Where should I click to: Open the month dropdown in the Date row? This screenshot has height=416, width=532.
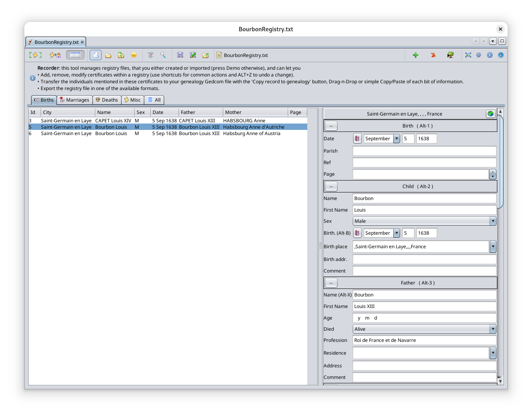[x=397, y=138]
